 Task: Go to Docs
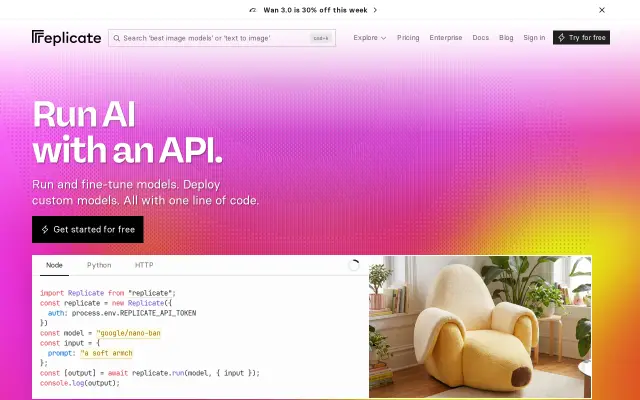[480, 38]
